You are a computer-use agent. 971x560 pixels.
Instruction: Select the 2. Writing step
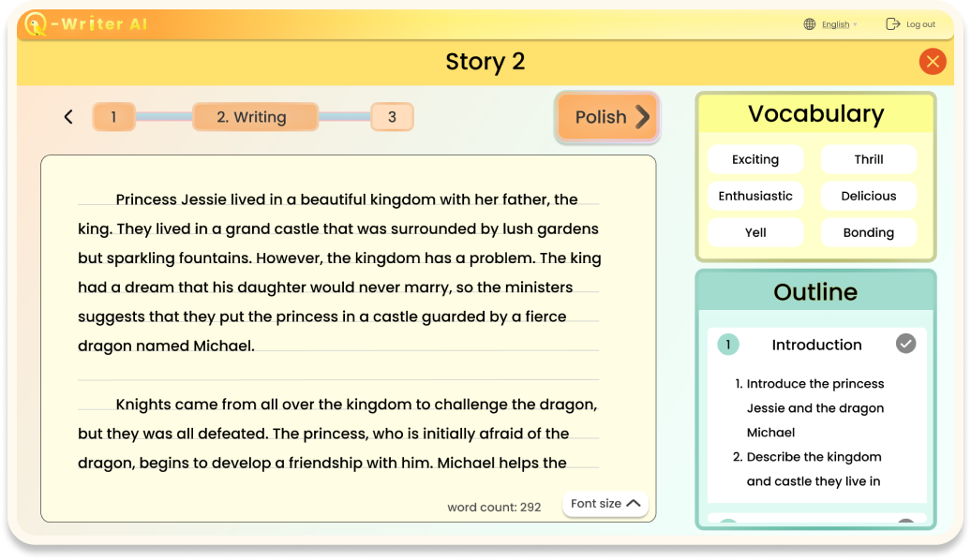click(255, 117)
